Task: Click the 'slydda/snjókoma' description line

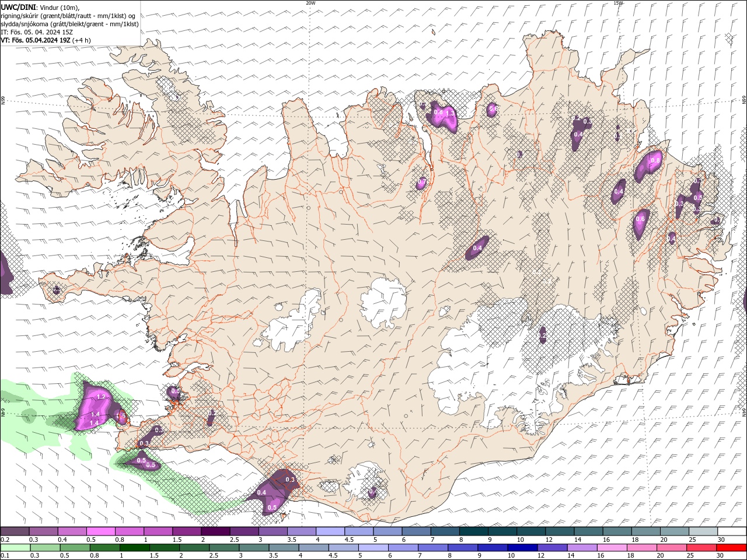Action: coord(70,24)
